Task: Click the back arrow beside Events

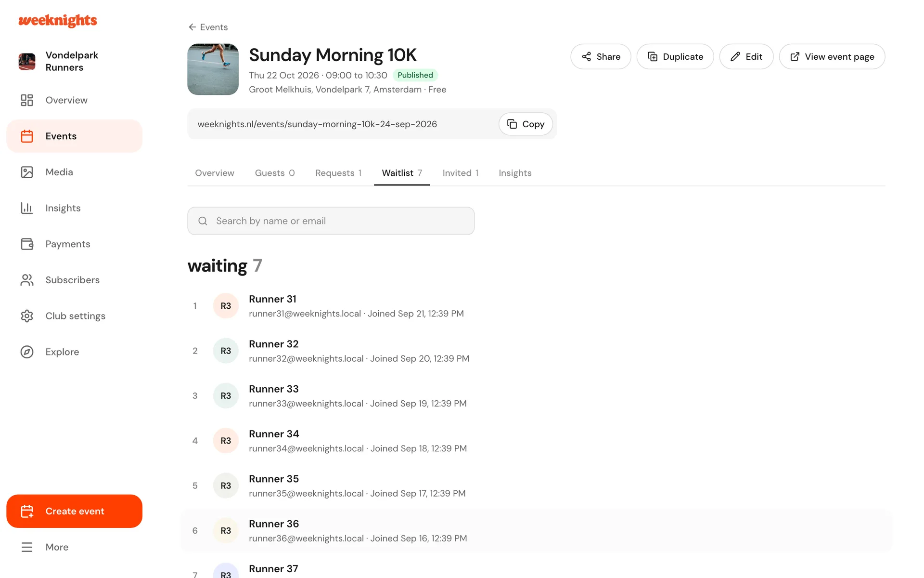Action: (x=192, y=27)
